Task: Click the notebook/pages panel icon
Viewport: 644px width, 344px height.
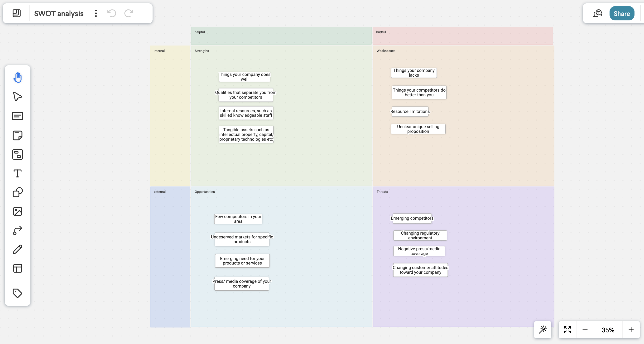Action: tap(16, 13)
